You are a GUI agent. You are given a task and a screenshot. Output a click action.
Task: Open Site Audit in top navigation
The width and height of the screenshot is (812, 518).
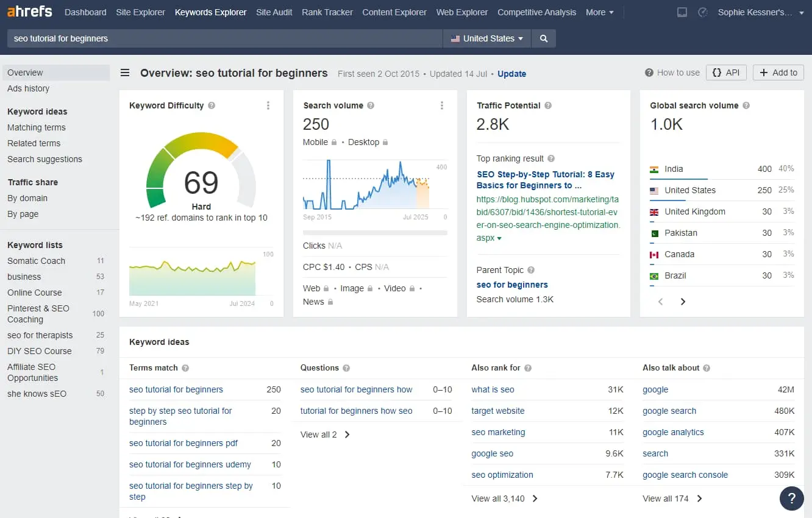point(274,12)
